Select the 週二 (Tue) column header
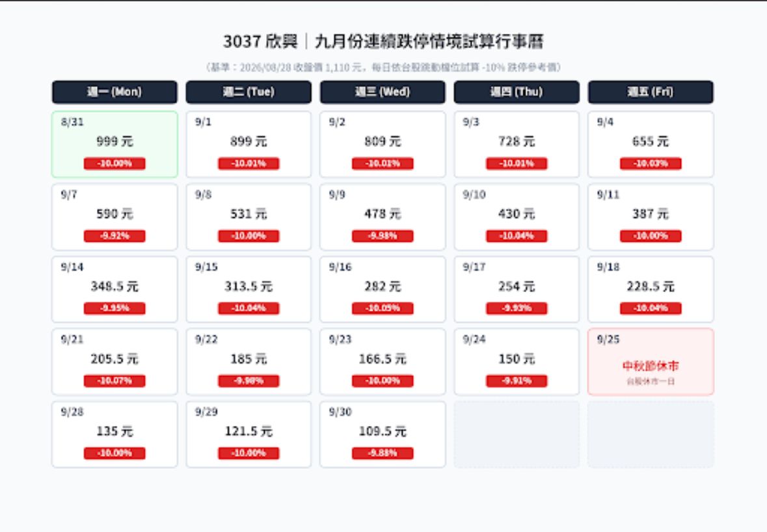The image size is (767, 532). click(249, 92)
